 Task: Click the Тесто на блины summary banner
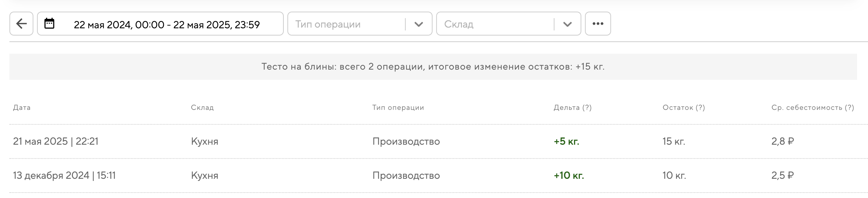point(433,67)
